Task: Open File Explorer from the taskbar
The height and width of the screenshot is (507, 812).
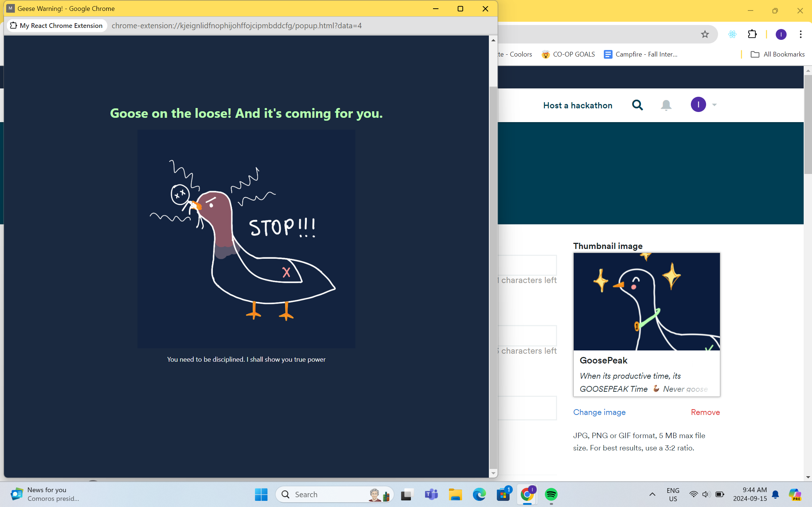Action: point(455,494)
